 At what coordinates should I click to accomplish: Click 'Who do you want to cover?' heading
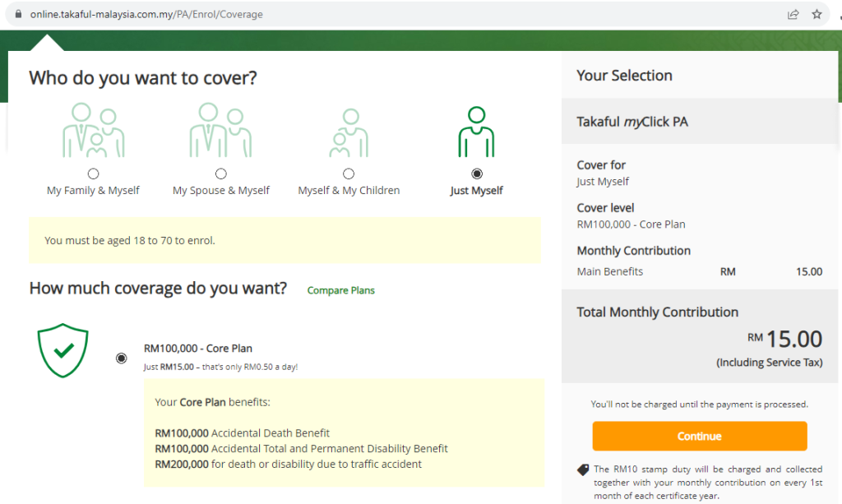click(x=143, y=78)
